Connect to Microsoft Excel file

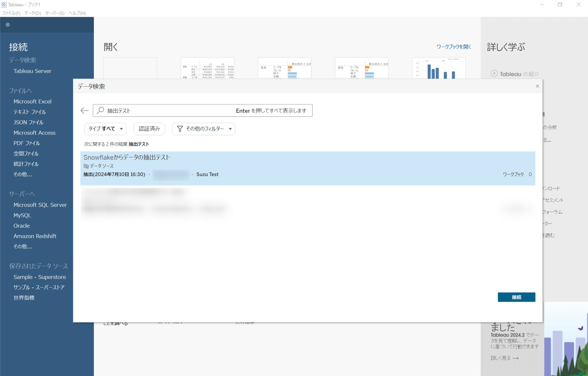click(32, 101)
